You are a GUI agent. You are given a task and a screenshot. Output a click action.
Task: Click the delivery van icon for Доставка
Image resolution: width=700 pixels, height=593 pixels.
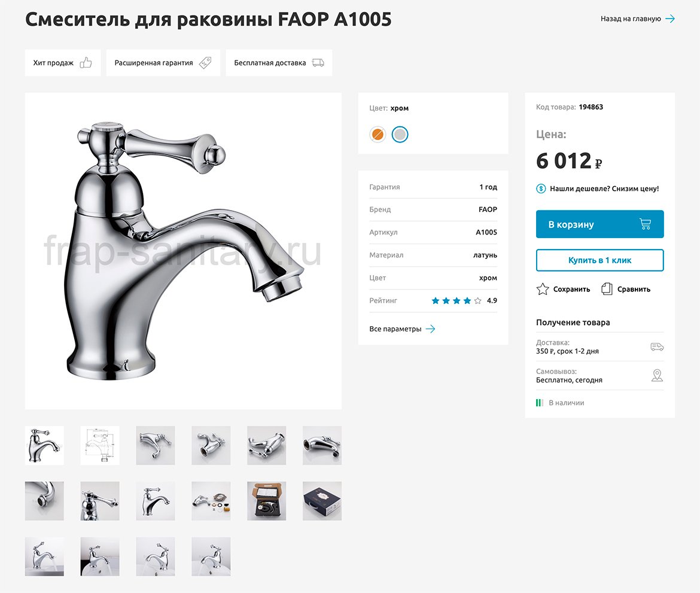pyautogui.click(x=657, y=347)
